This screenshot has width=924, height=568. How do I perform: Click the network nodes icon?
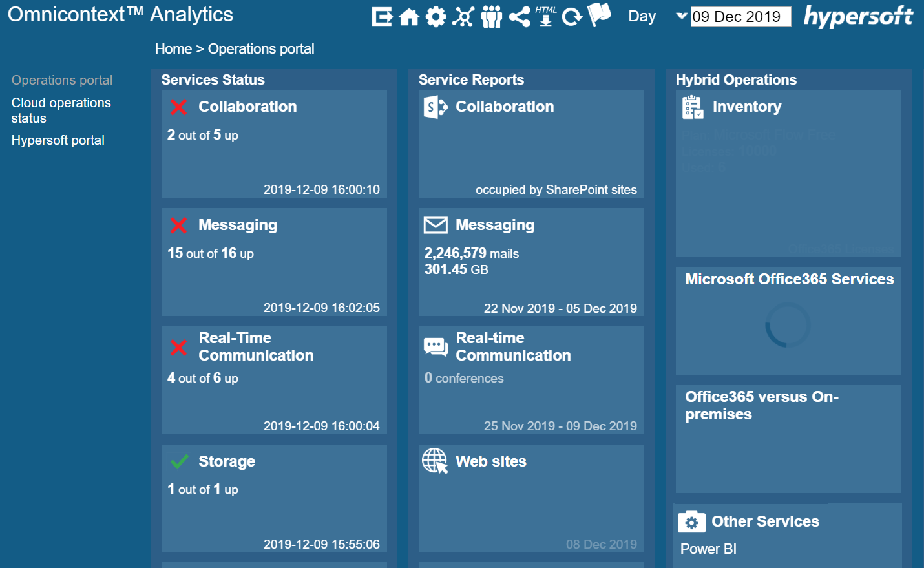point(463,17)
